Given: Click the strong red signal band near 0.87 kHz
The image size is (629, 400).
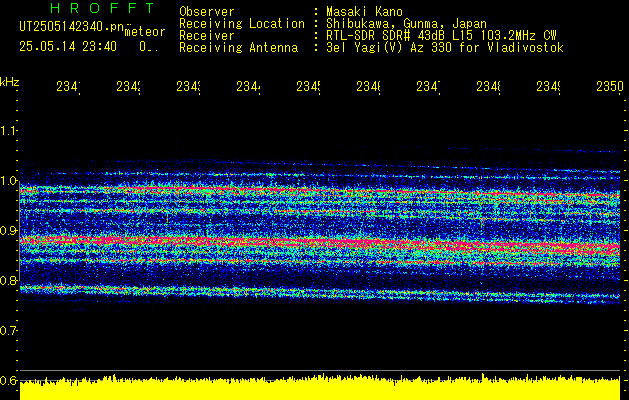Looking at the screenshot, I should pyautogui.click(x=320, y=243).
